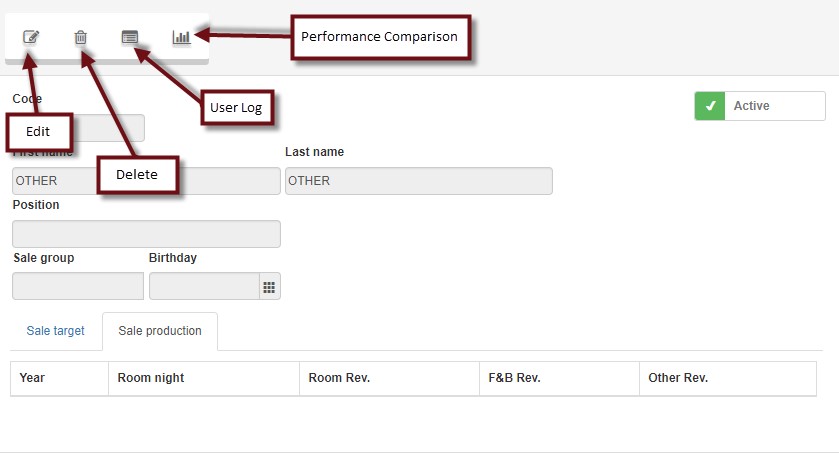This screenshot has height=453, width=839.
Task: Click the Last name input field
Action: click(x=418, y=181)
